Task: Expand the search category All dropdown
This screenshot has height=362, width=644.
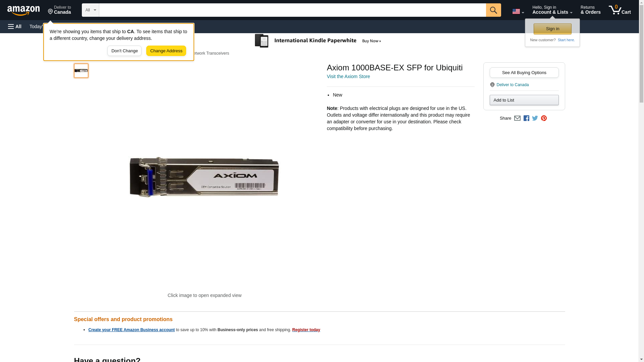Action: [x=91, y=10]
